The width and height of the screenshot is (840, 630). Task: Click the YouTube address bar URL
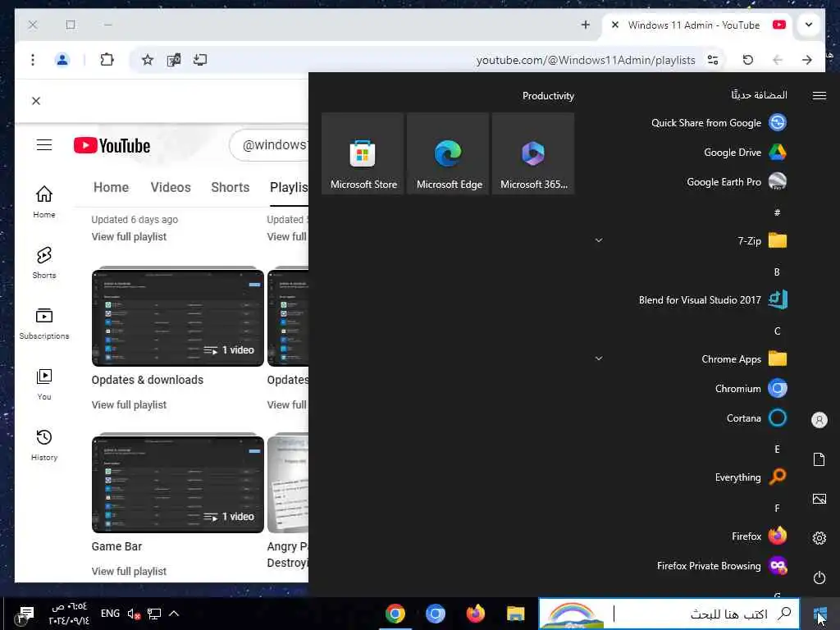pos(586,60)
